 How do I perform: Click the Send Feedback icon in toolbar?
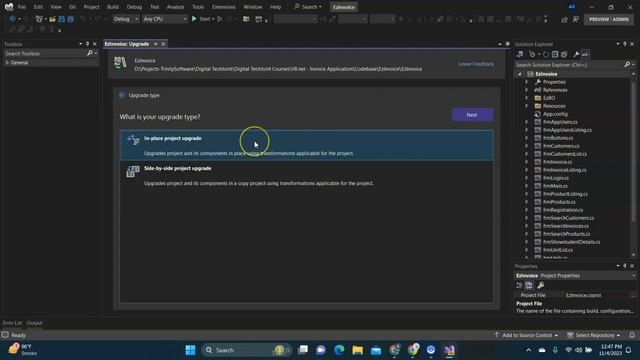point(576,19)
